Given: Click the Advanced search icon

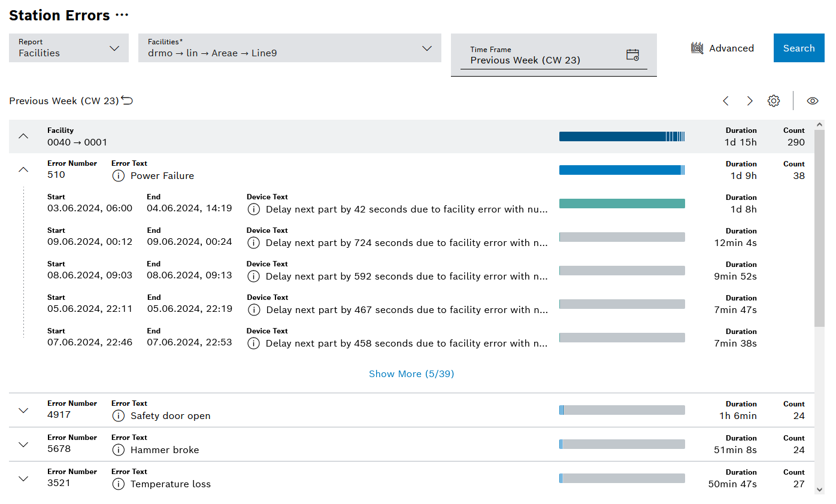Looking at the screenshot, I should pos(696,48).
